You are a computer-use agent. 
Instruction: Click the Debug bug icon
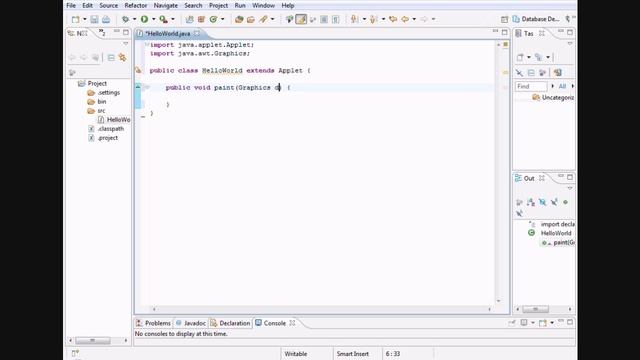[x=125, y=19]
